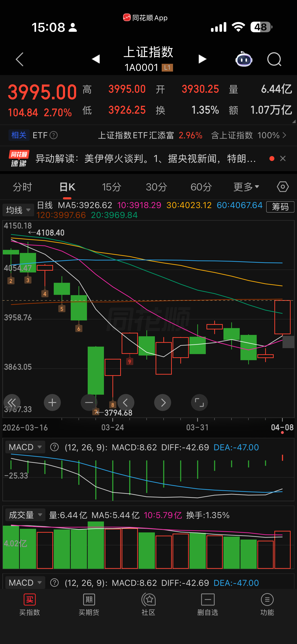The height and width of the screenshot is (644, 297).
Task: Select the latest red candlestick
Action: 282,317
